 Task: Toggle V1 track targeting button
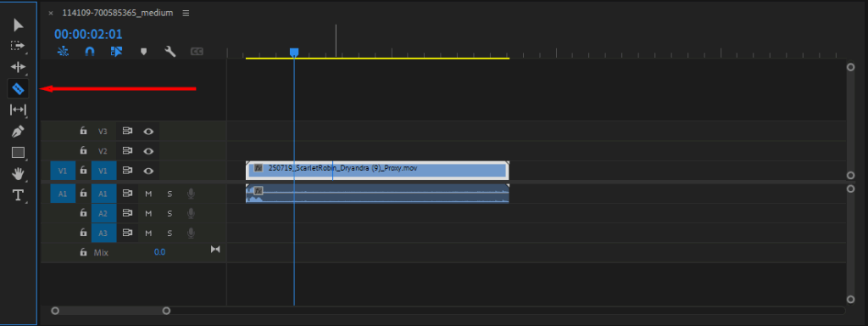pyautogui.click(x=103, y=171)
